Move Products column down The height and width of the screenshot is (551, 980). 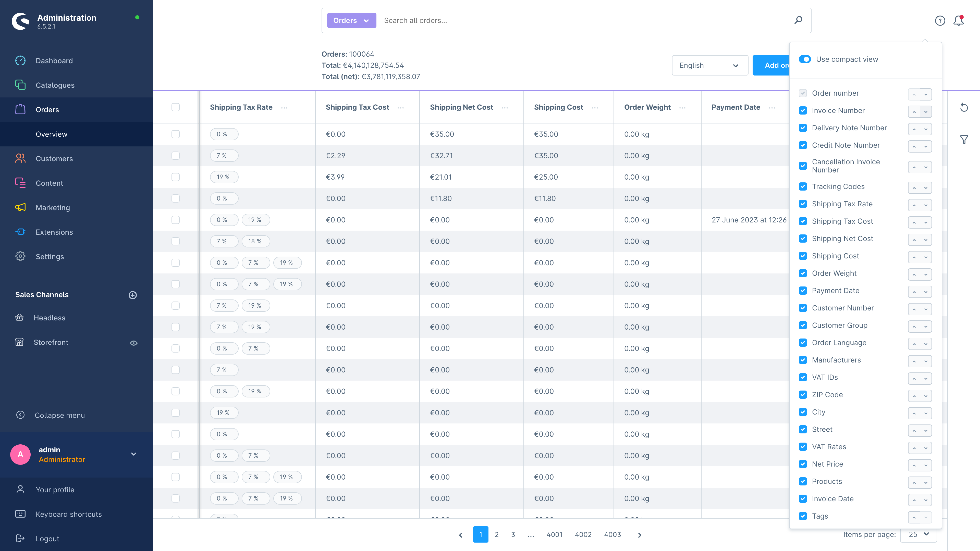click(x=926, y=483)
